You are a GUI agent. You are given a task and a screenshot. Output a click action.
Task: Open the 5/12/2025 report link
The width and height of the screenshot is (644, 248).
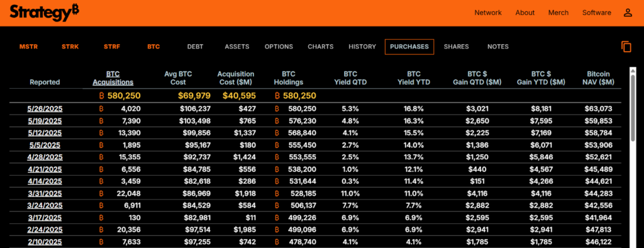(45, 133)
